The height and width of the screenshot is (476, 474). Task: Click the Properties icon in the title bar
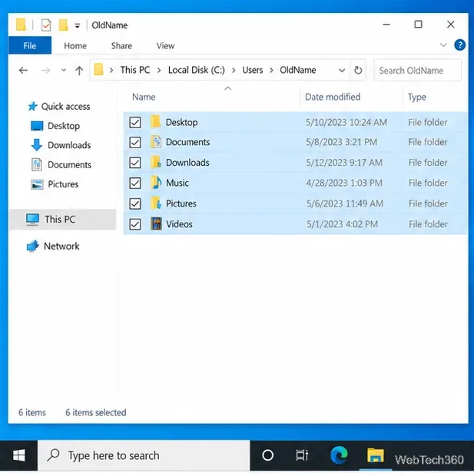pyautogui.click(x=46, y=25)
